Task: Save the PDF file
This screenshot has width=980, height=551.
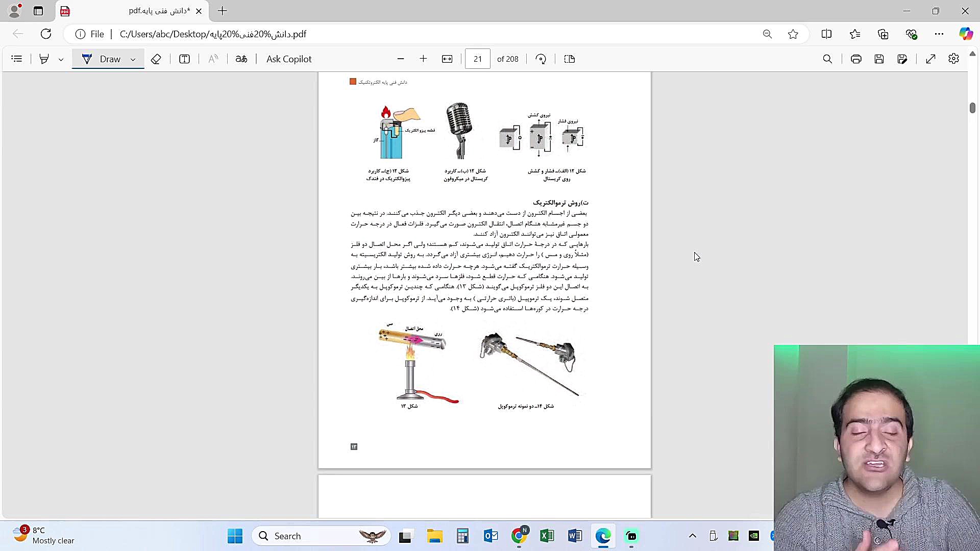Action: coord(879,59)
